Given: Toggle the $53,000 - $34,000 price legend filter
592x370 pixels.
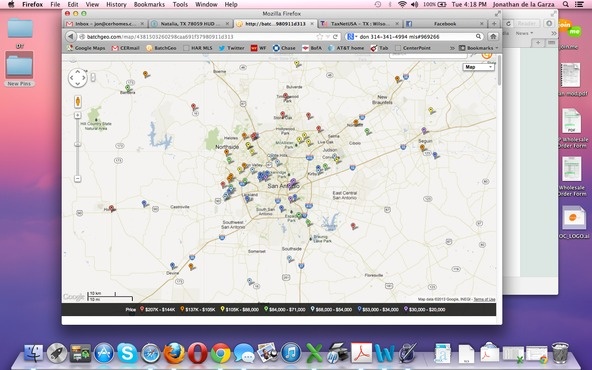Looking at the screenshot, I should [x=378, y=309].
